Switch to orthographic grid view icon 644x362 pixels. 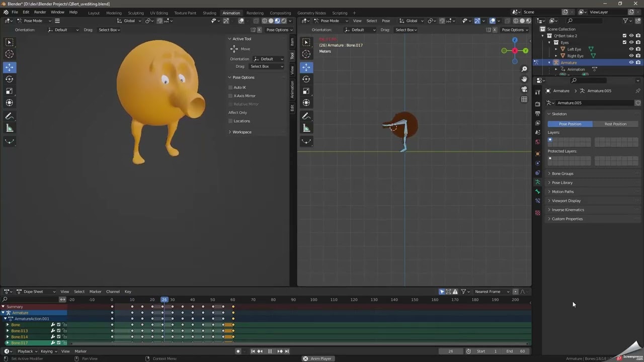(x=524, y=100)
